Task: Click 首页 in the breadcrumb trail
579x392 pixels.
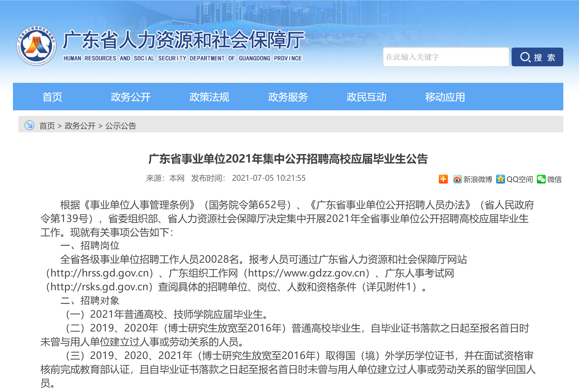Action: coord(47,126)
